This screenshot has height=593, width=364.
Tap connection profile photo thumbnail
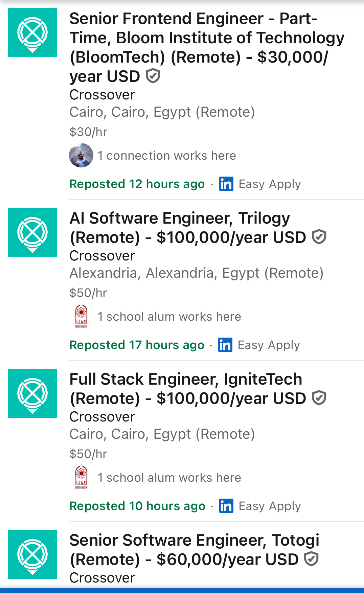81,155
